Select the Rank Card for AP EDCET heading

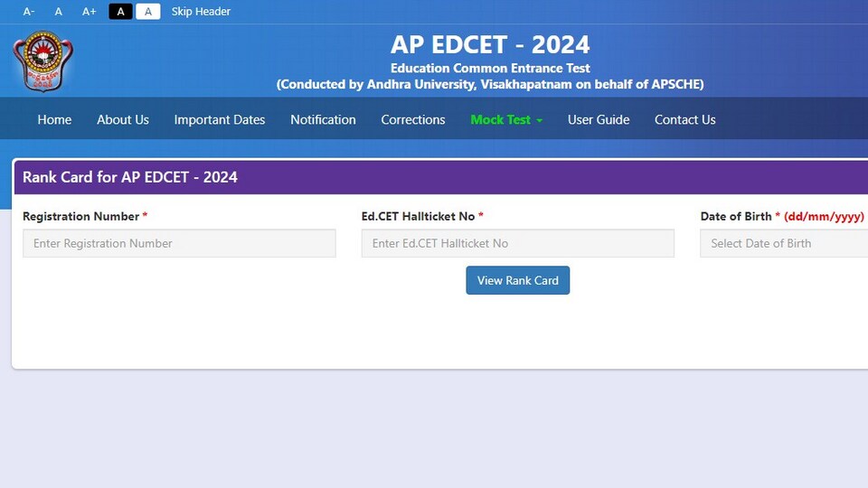pos(130,177)
